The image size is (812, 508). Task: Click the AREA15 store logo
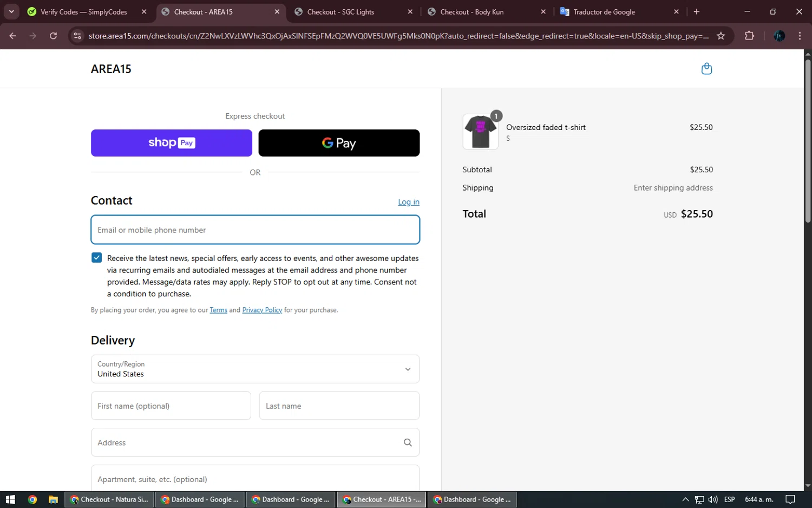click(111, 69)
